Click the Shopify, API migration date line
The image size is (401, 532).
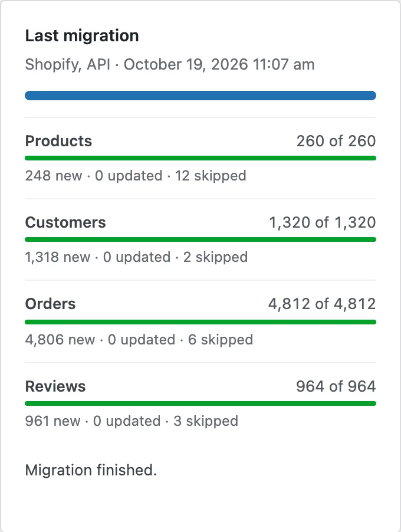[x=170, y=64]
